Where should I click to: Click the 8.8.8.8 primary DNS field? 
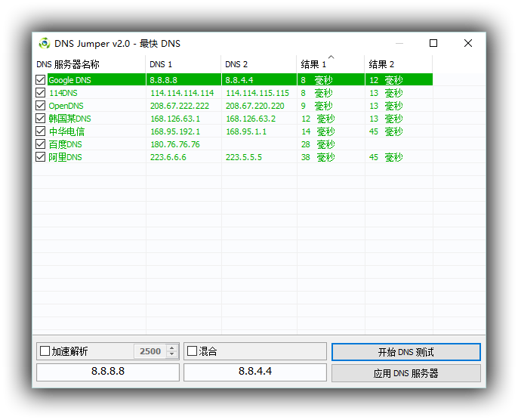108,372
